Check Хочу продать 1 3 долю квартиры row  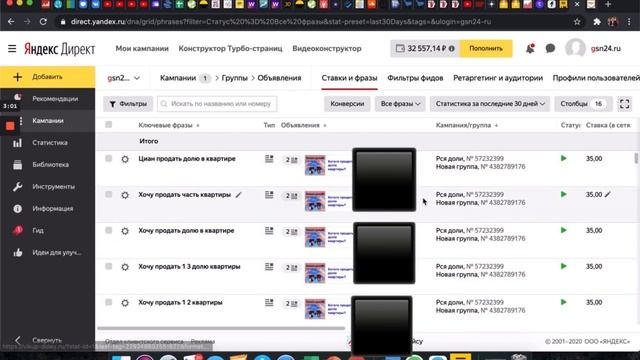[x=109, y=266]
